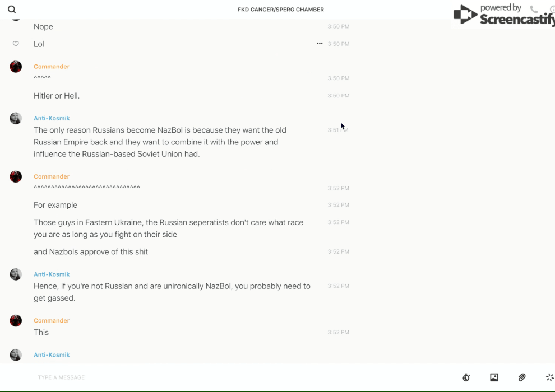Click Anti-Kosmik's avatar beside "Hence" message

(x=16, y=274)
